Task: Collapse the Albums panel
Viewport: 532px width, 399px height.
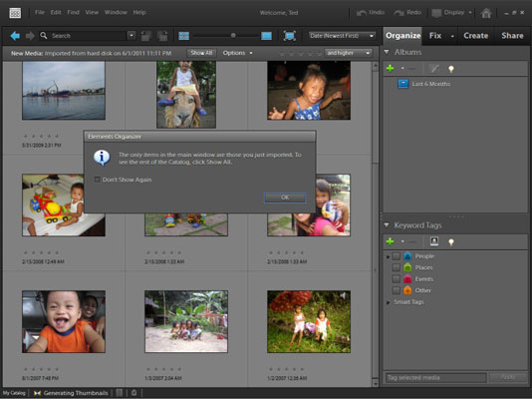Action: click(x=387, y=52)
